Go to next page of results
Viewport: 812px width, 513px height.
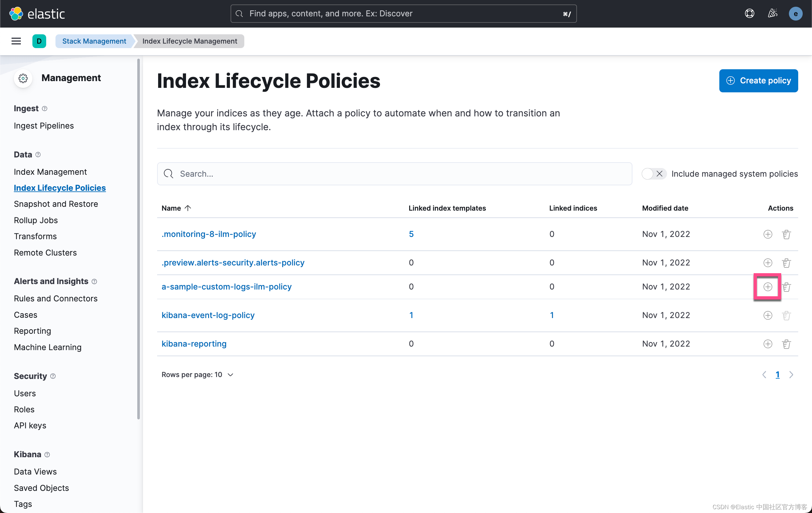(x=791, y=375)
